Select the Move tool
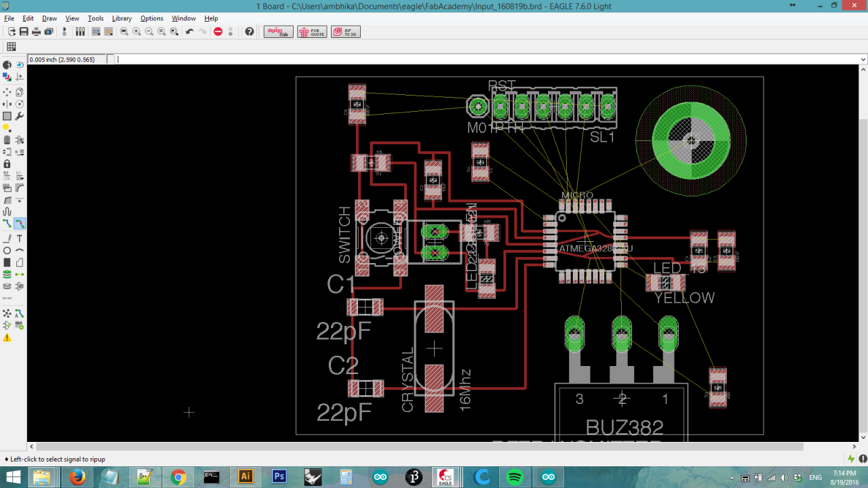 (x=7, y=91)
